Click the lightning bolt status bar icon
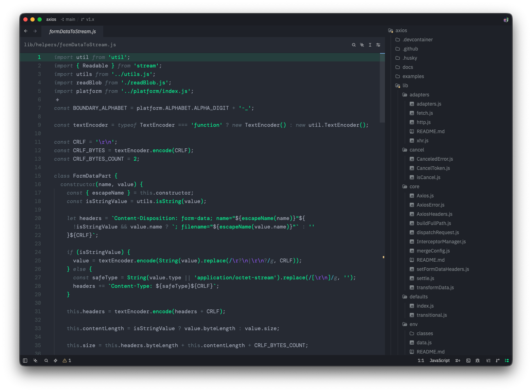 (55, 361)
